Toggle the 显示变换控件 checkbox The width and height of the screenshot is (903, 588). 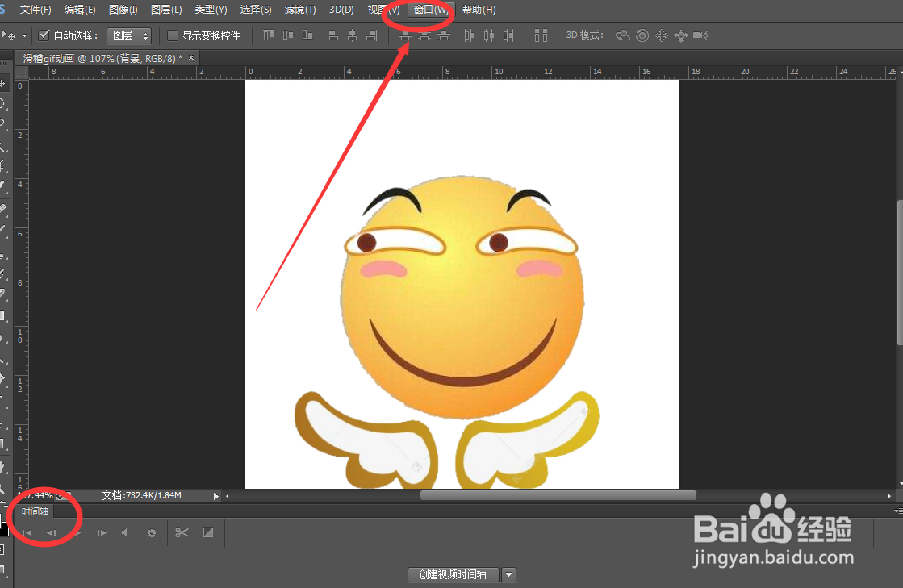[x=172, y=35]
